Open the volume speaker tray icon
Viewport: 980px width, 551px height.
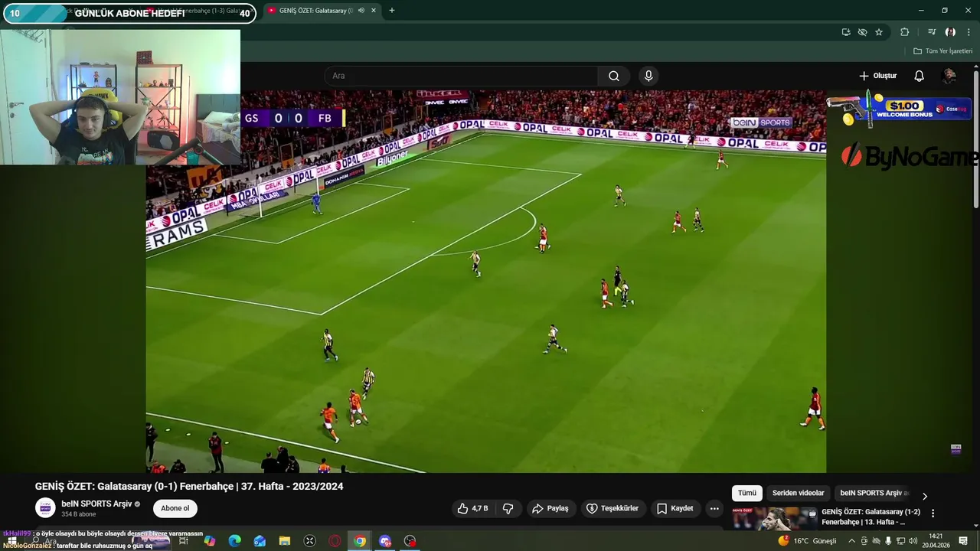pyautogui.click(x=913, y=541)
